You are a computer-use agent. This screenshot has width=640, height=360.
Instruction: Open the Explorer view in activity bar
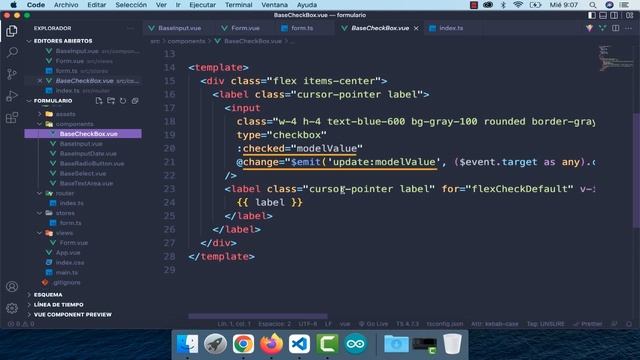11,31
